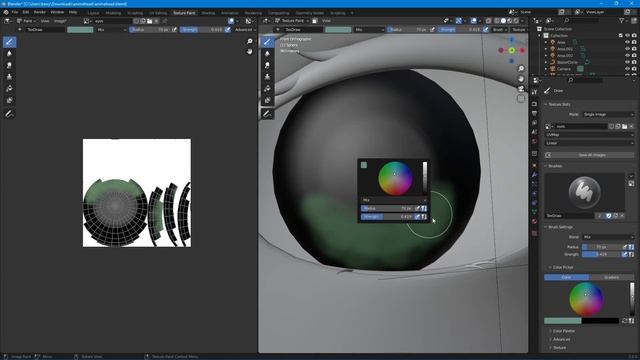Hide Area.001 in the outliner
This screenshot has height=360, width=640.
coord(627,49)
